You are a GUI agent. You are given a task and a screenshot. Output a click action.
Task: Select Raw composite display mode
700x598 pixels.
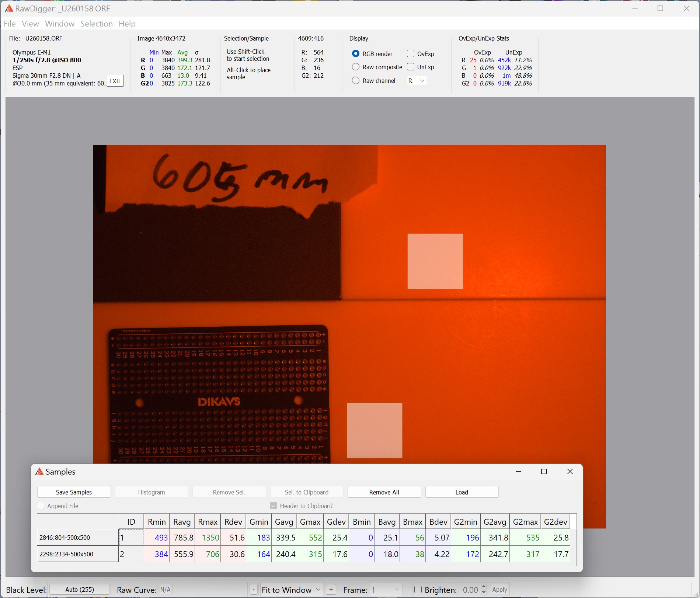coord(356,67)
